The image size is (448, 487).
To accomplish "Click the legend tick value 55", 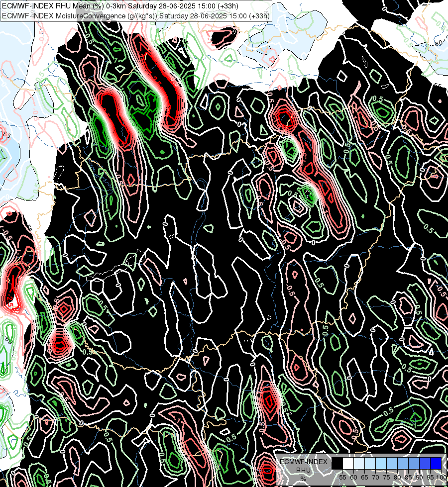I will (342, 478).
